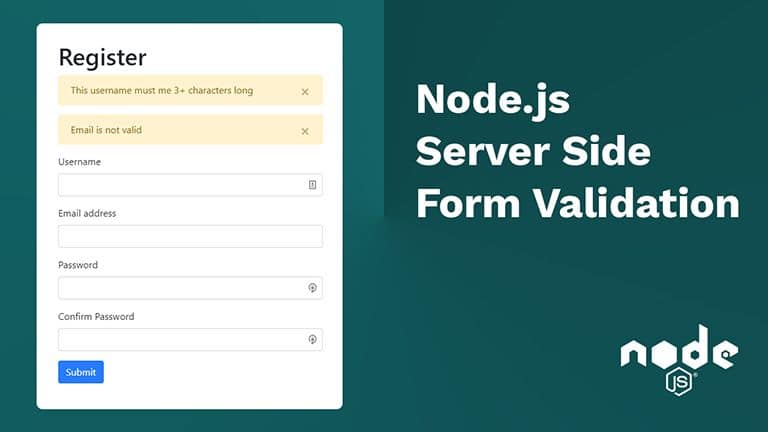This screenshot has width=768, height=432.
Task: Click the 'Email address' label
Action: (87, 214)
